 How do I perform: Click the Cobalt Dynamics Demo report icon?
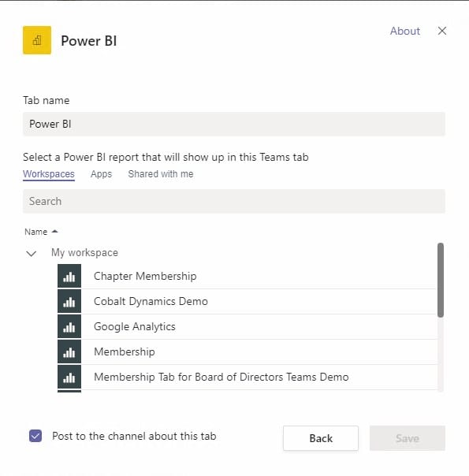pos(69,301)
